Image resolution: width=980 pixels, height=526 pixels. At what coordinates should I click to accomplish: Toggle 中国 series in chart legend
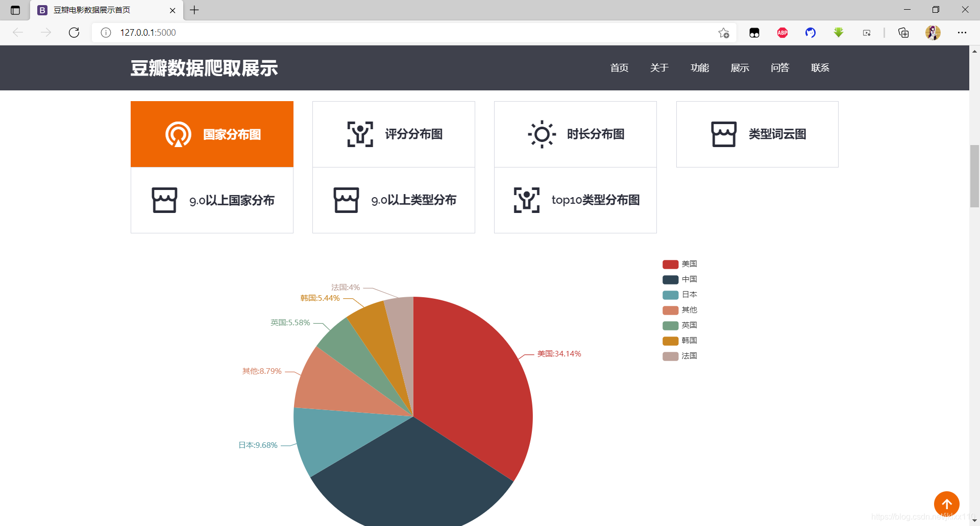click(x=680, y=279)
